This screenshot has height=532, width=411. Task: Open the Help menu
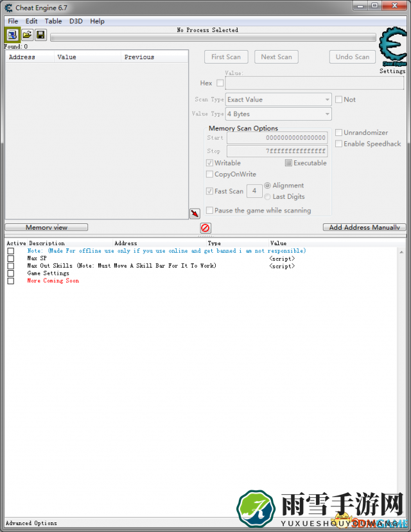point(97,21)
